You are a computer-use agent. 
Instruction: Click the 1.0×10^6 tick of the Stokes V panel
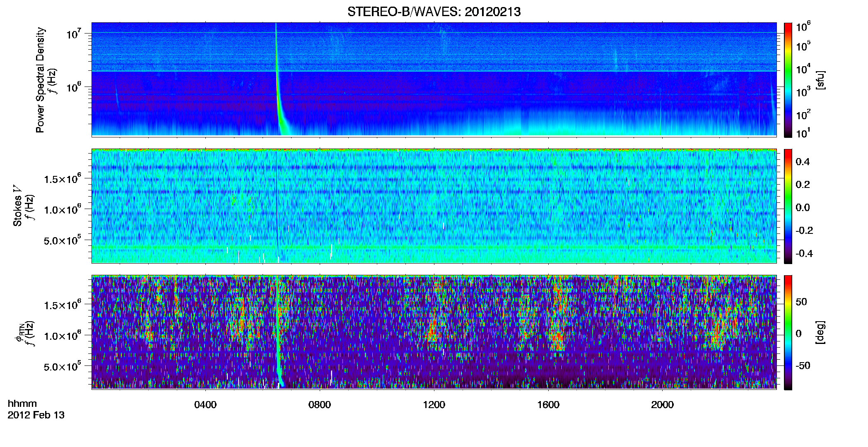pyautogui.click(x=63, y=209)
